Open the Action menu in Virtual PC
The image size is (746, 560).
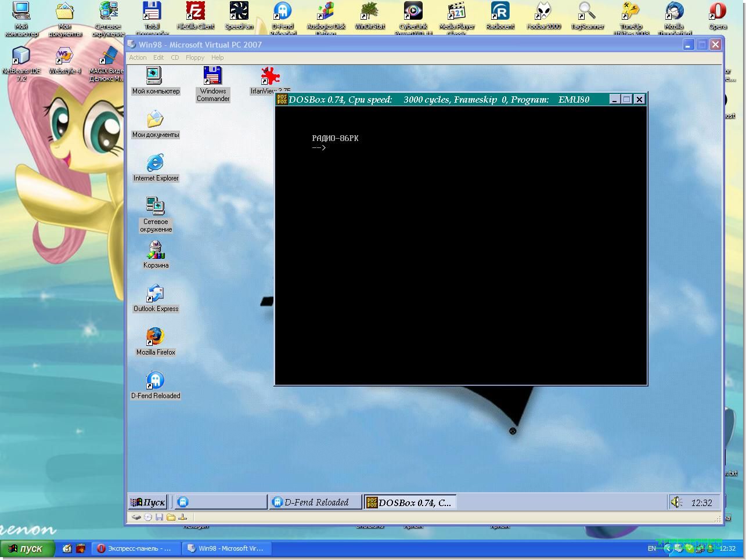click(138, 57)
